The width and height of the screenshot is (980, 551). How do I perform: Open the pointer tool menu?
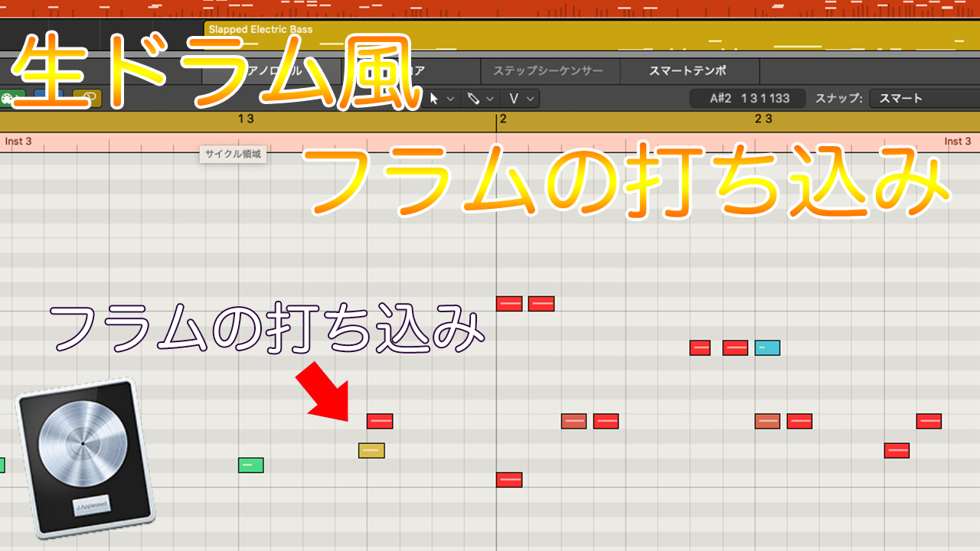pos(441,98)
